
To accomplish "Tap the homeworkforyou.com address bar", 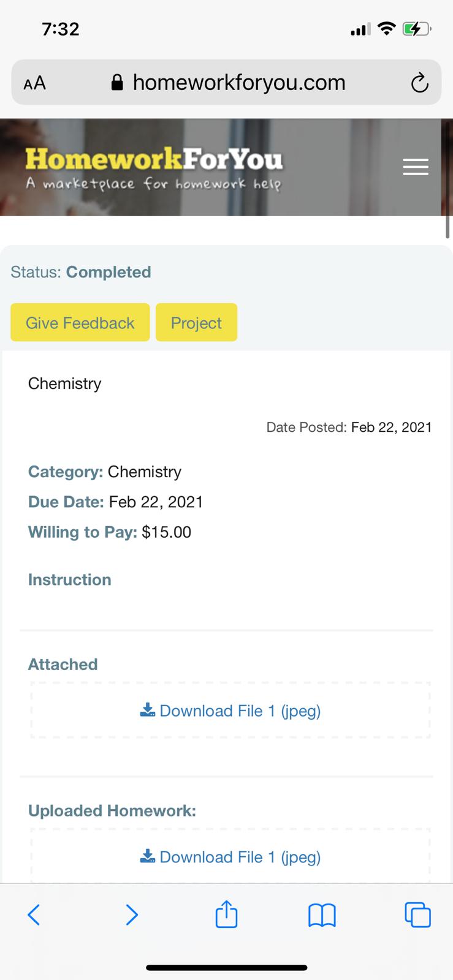I will click(x=239, y=83).
